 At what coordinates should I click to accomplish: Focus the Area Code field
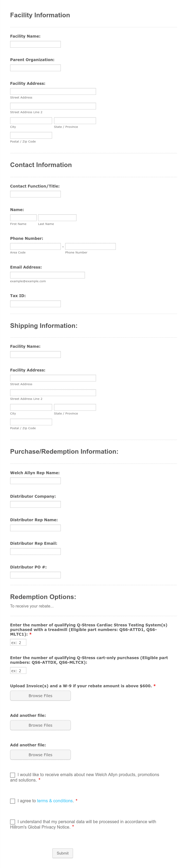(35, 246)
